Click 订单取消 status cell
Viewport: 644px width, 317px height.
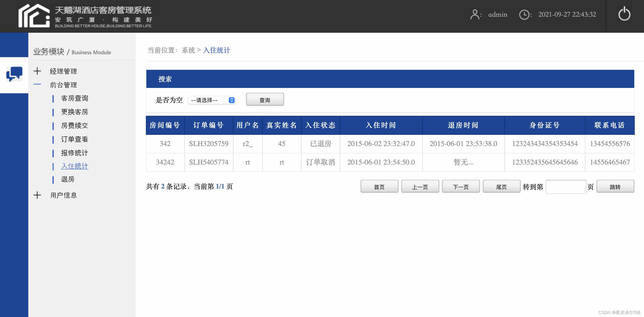coord(320,162)
